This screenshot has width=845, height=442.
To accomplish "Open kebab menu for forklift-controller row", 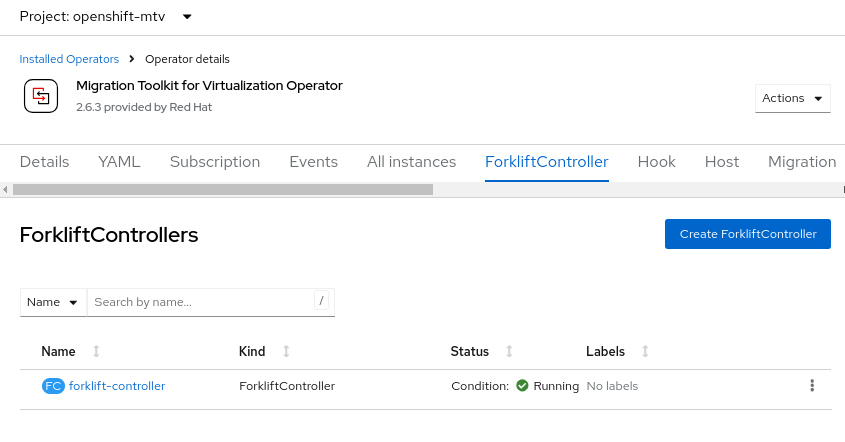I will tap(812, 386).
